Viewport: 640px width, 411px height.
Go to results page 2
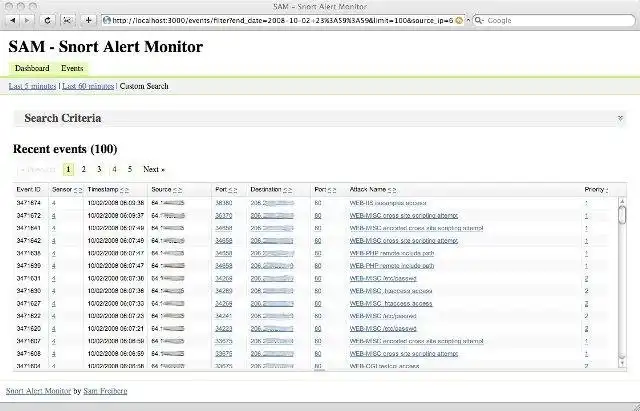pos(84,169)
